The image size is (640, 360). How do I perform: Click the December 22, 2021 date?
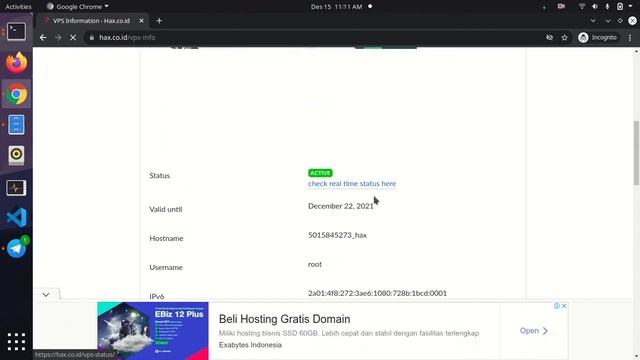(341, 206)
